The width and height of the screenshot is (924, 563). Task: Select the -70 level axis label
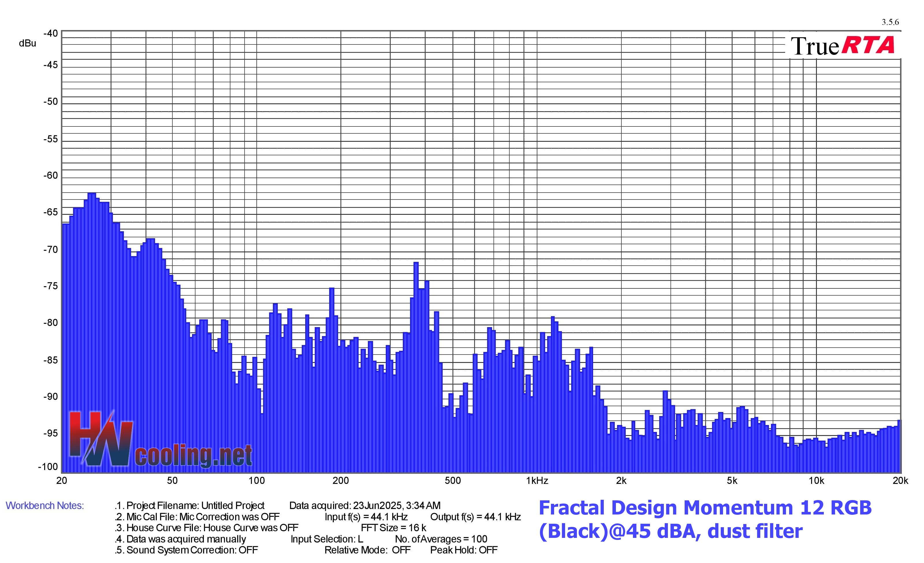(51, 250)
